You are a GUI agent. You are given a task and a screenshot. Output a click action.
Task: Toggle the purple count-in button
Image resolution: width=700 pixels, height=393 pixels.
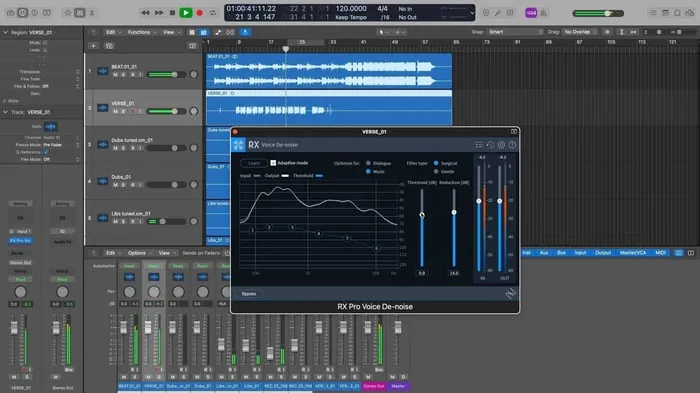(531, 13)
